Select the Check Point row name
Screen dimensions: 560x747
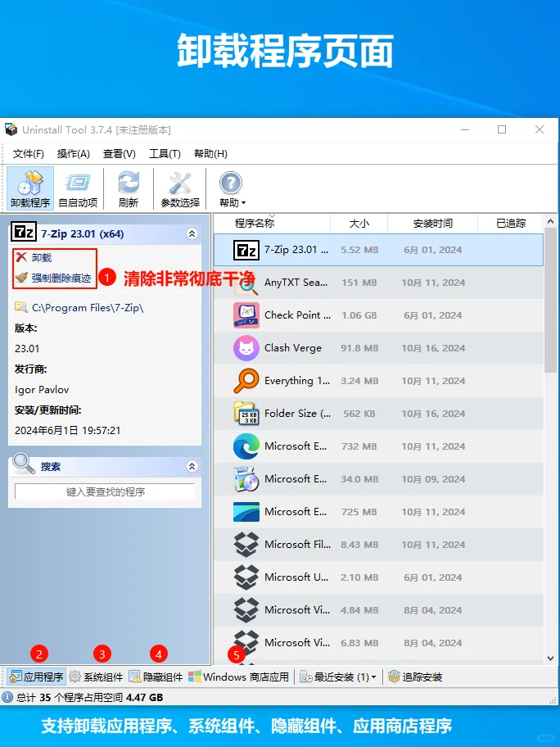click(298, 315)
